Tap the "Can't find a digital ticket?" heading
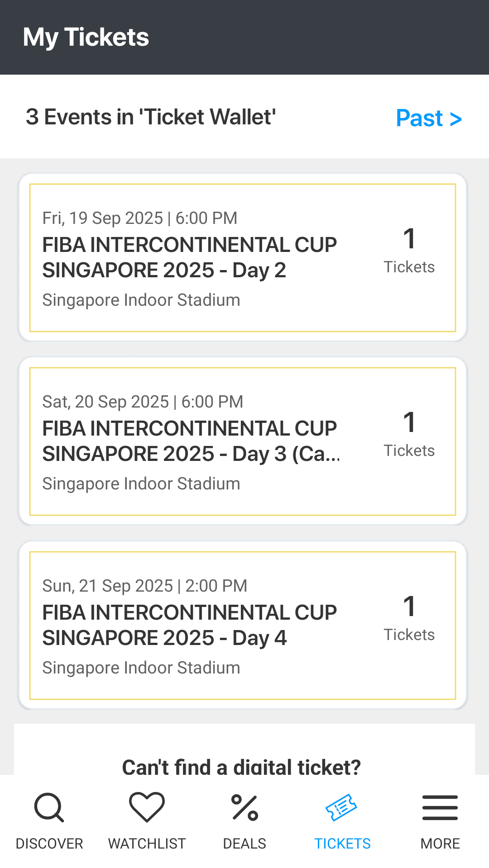Viewport: 489px width, 868px height. point(241,766)
